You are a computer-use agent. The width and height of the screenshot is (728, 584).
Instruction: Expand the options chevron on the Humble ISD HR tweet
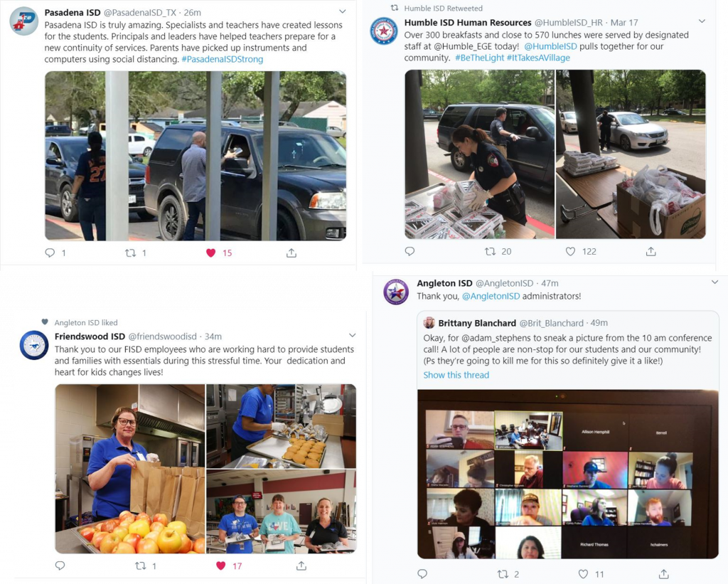(702, 21)
